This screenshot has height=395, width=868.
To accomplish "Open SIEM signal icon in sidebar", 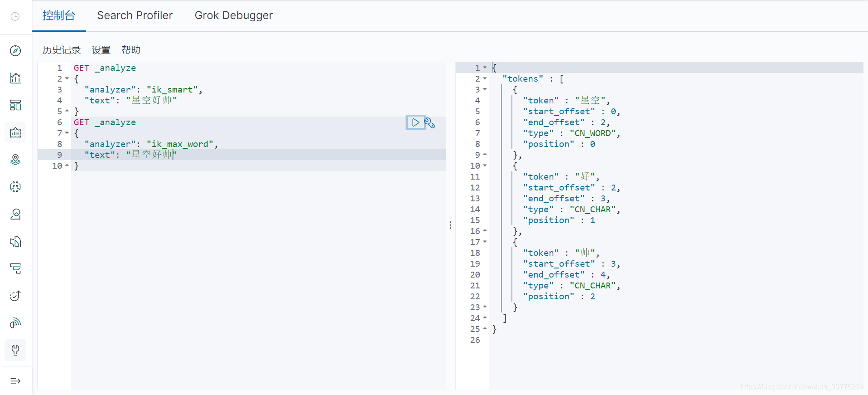I will [x=15, y=323].
